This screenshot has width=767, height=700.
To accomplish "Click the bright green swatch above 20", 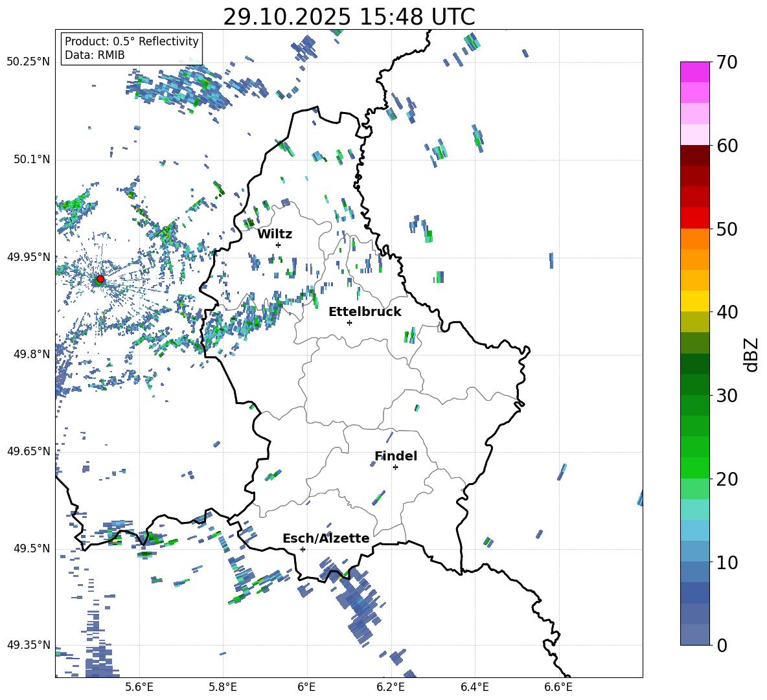I will click(694, 468).
